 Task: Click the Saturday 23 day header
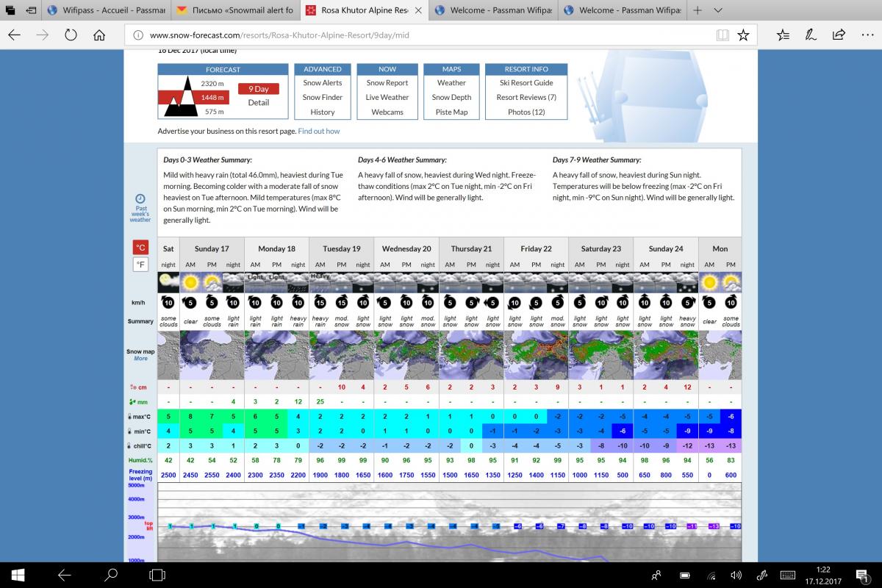pos(600,248)
